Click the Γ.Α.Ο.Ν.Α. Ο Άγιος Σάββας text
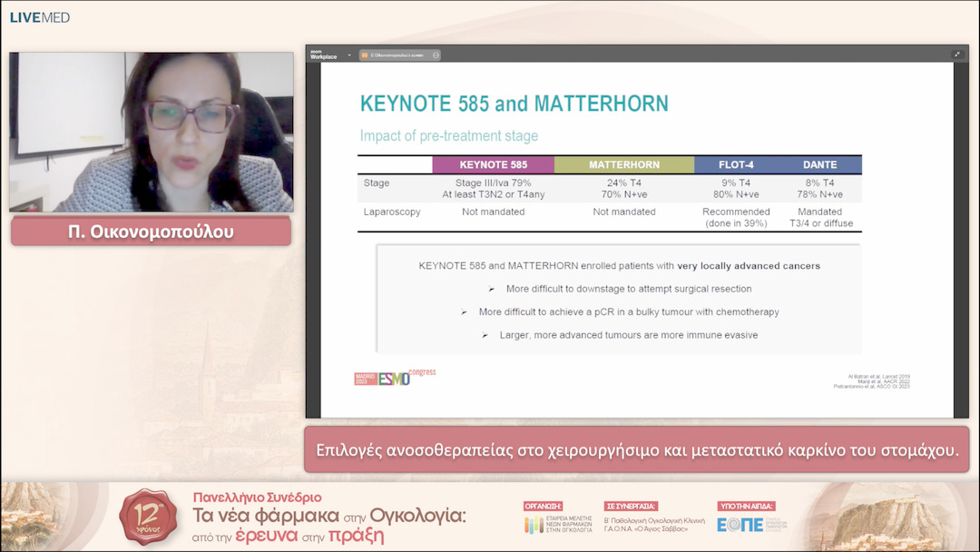The width and height of the screenshot is (980, 552). [641, 527]
